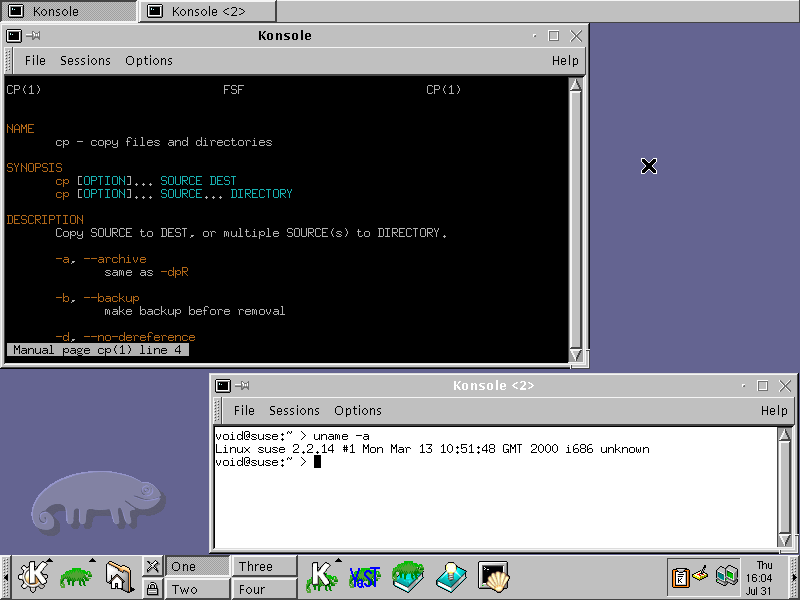Click Konsole <2> scrollbar down arrow
The width and height of the screenshot is (800, 600).
[x=785, y=540]
